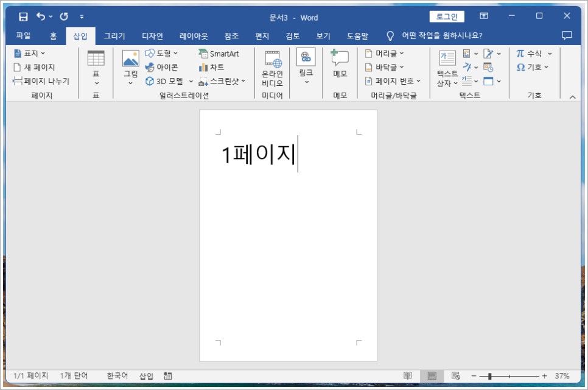This screenshot has height=390, width=588.
Task: Switch to the 그리기 tab
Action: point(114,36)
